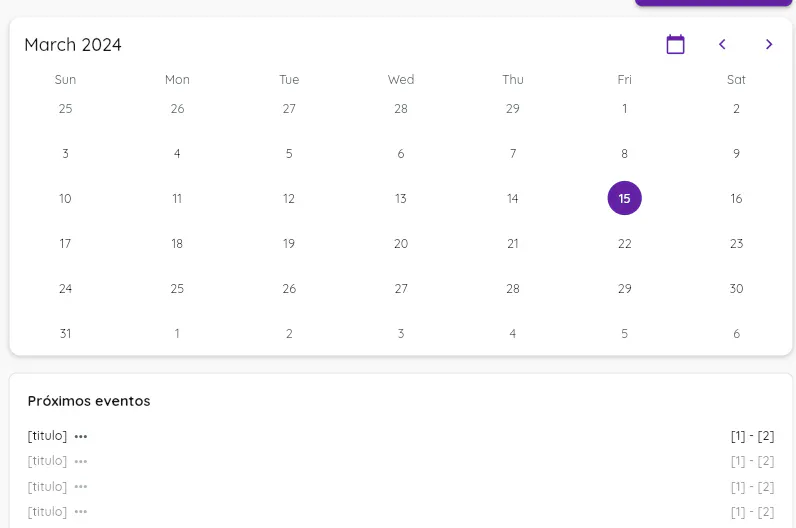The width and height of the screenshot is (796, 528).
Task: Select March 28 on the calendar
Action: click(513, 288)
